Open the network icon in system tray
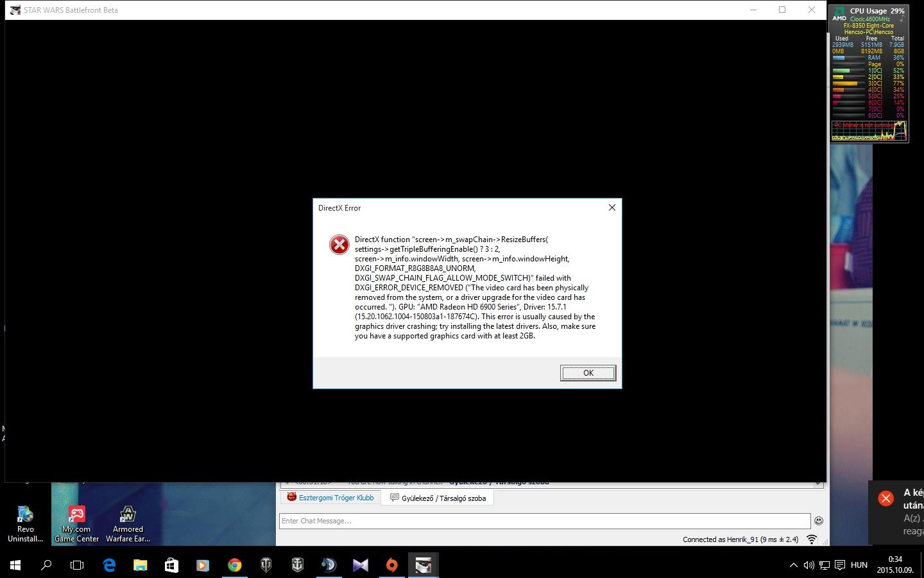Screen dimensions: 924x578 click(x=825, y=565)
